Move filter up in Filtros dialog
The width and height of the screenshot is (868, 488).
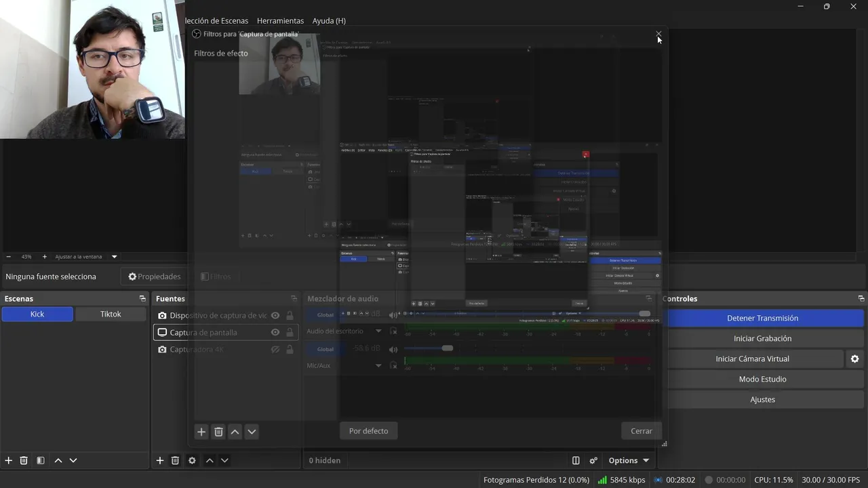pyautogui.click(x=235, y=432)
